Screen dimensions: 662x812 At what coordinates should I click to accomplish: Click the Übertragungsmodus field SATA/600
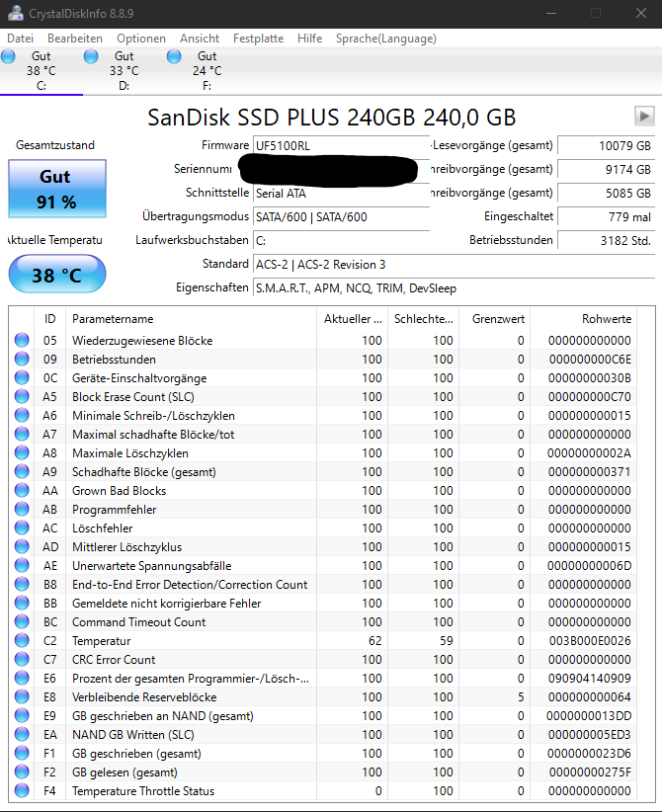click(341, 217)
